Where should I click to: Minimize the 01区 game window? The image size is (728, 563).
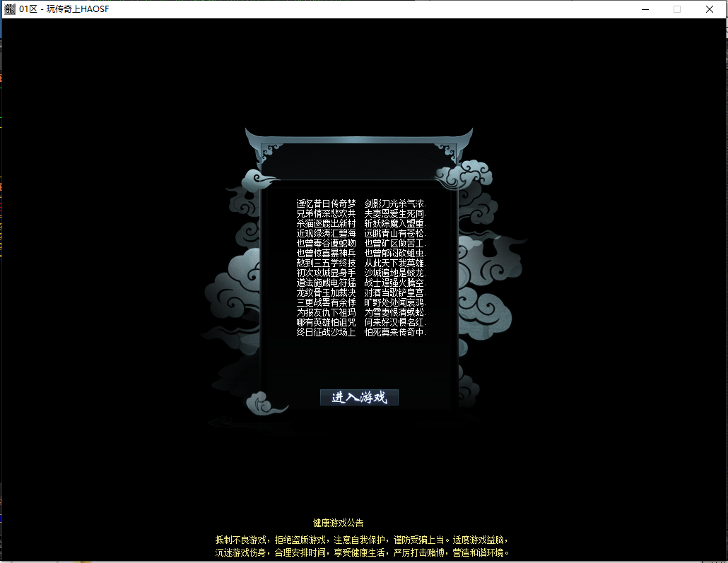point(645,9)
